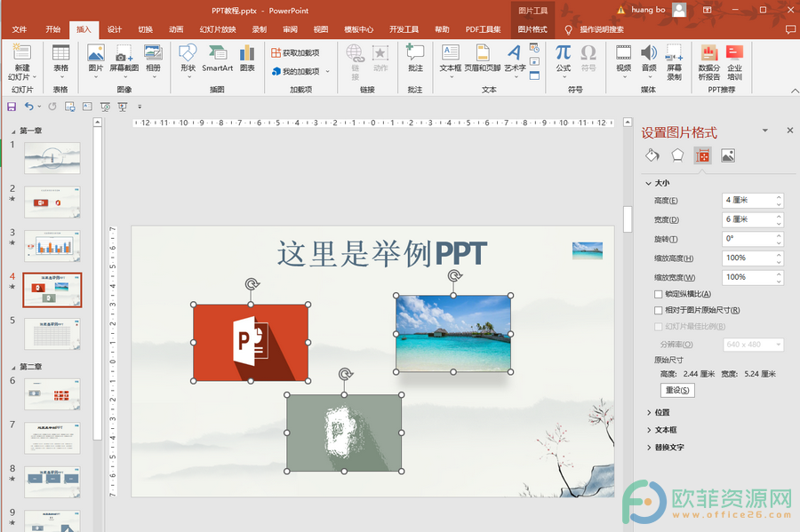Viewport: 800px width, 532px height.
Task: Open customize quick access toolbar dropdown
Action: click(x=140, y=107)
